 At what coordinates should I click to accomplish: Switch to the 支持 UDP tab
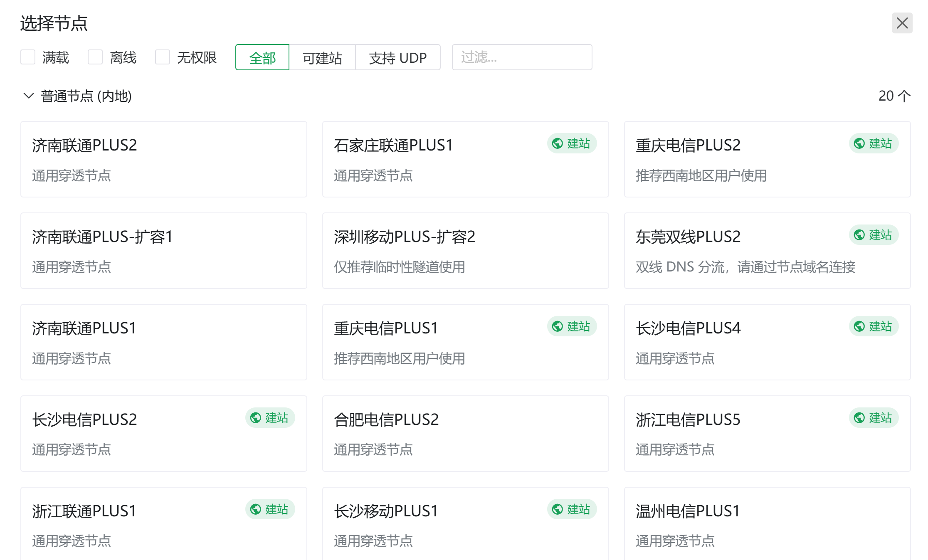(398, 58)
